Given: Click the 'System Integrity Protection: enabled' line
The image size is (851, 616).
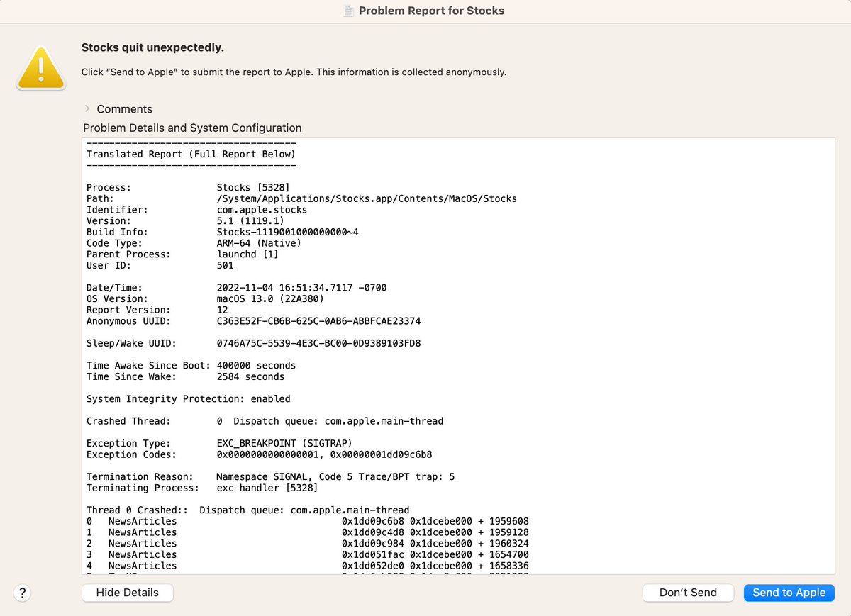Looking at the screenshot, I should (x=188, y=398).
